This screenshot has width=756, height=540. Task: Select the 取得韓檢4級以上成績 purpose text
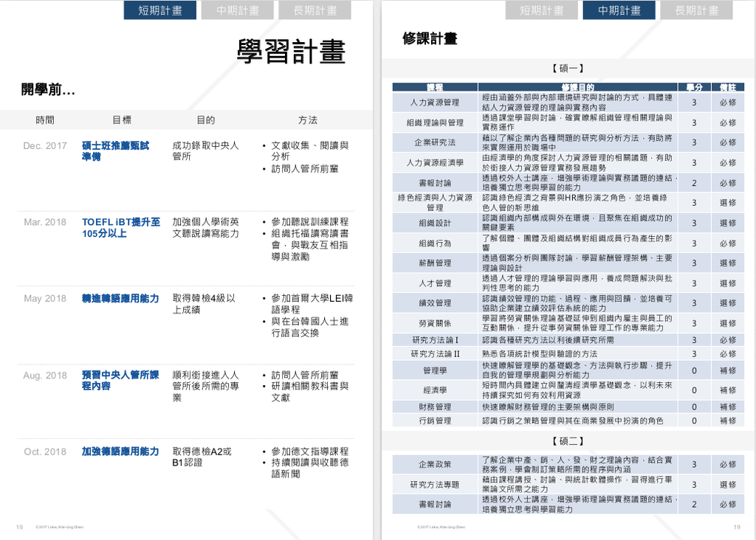coord(204,304)
